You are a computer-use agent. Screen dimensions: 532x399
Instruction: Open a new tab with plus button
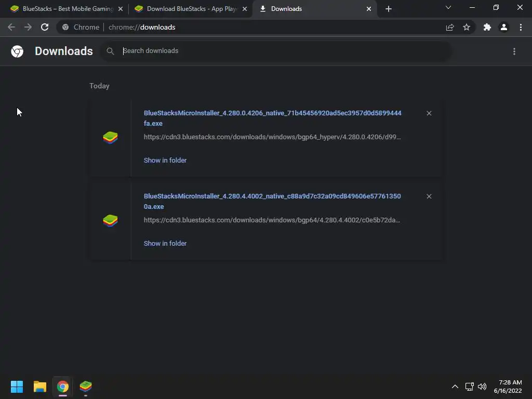coord(389,9)
